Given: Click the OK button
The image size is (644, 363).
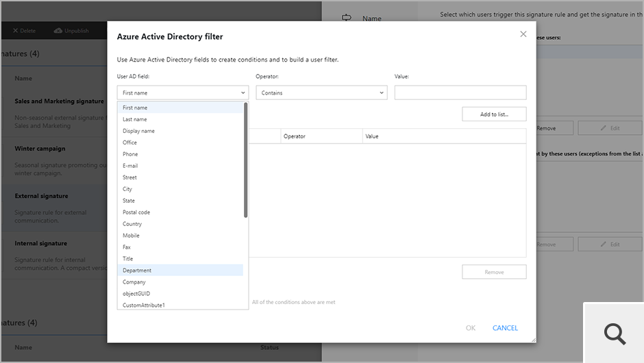Looking at the screenshot, I should pyautogui.click(x=471, y=327).
